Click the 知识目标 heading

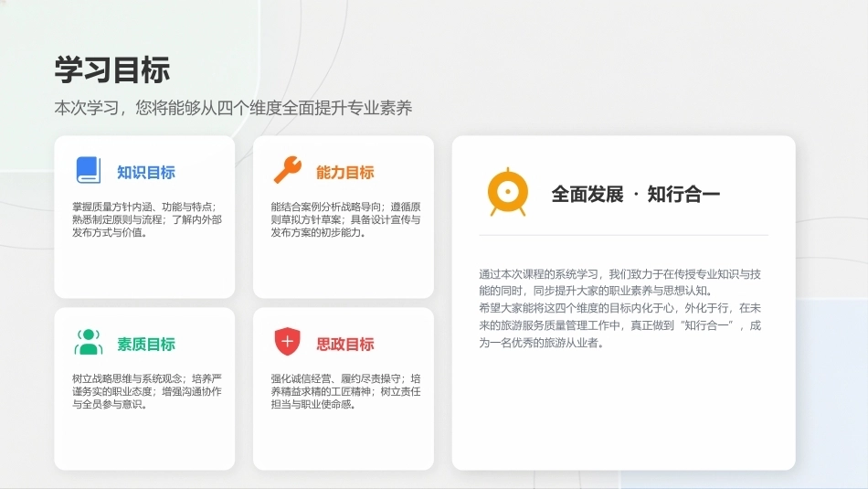146,172
